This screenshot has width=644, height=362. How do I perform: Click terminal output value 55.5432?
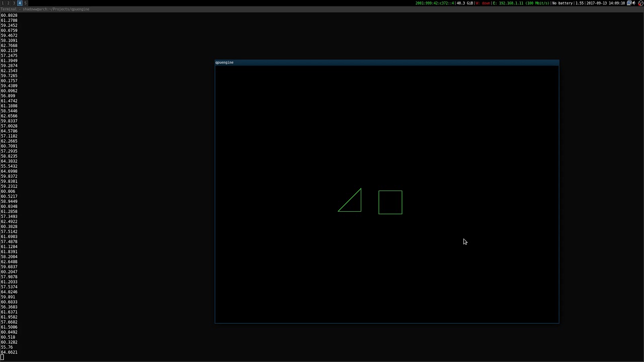9,166
